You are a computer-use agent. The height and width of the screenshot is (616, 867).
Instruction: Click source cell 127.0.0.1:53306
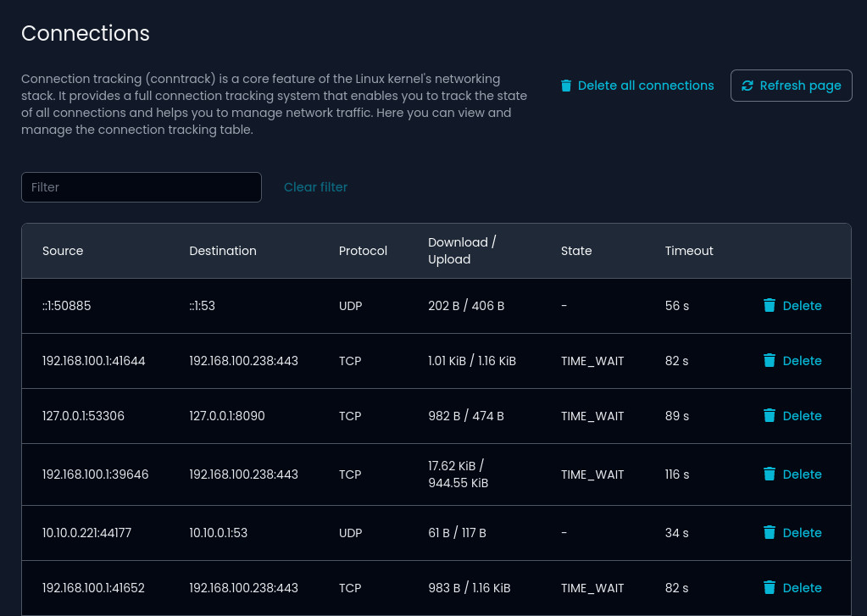pos(83,416)
